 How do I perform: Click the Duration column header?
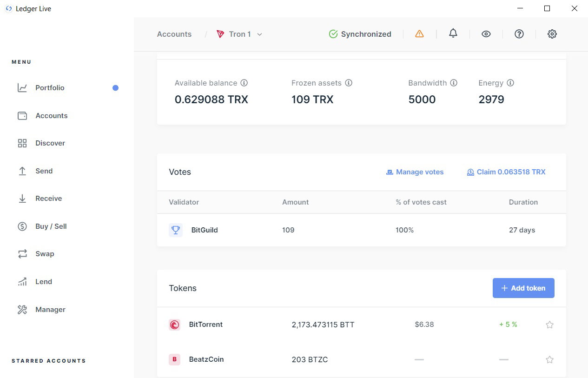point(523,202)
